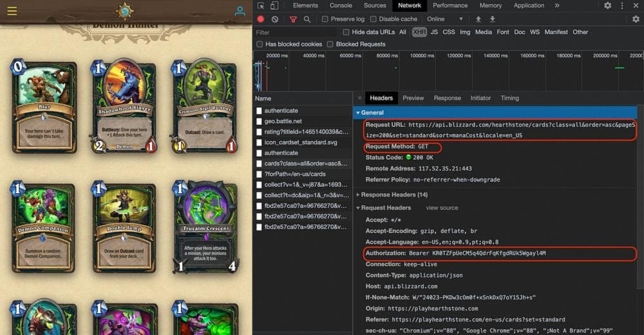644x335 pixels.
Task: Stop recording network log
Action: click(x=260, y=19)
